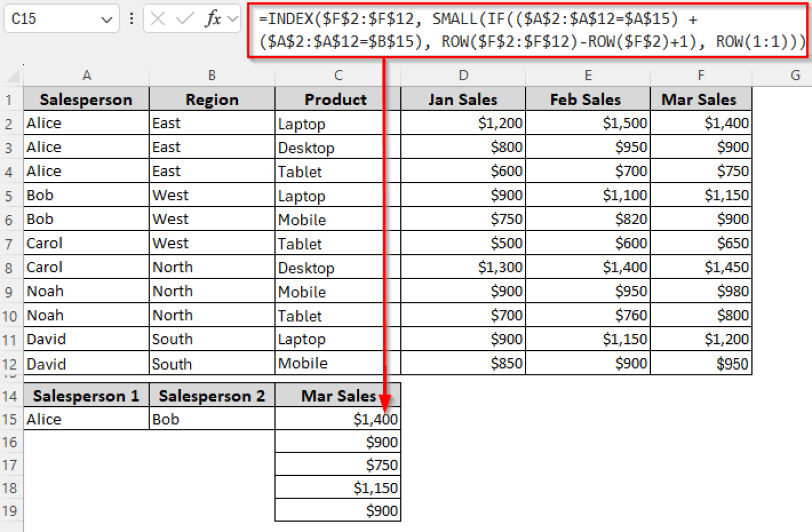Image resolution: width=812 pixels, height=532 pixels.
Task: Click the three-dot separator beside the Name Box
Action: click(131, 19)
